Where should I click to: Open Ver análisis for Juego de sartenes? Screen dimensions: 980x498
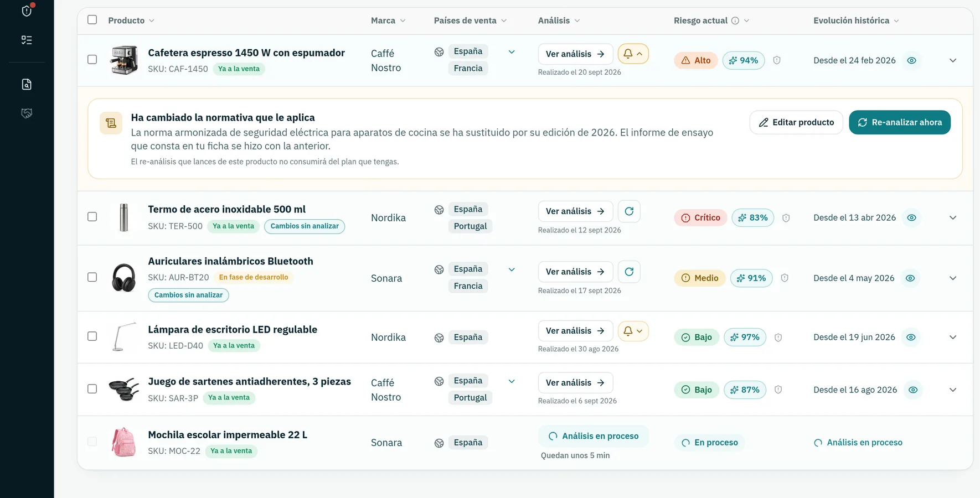tap(575, 383)
